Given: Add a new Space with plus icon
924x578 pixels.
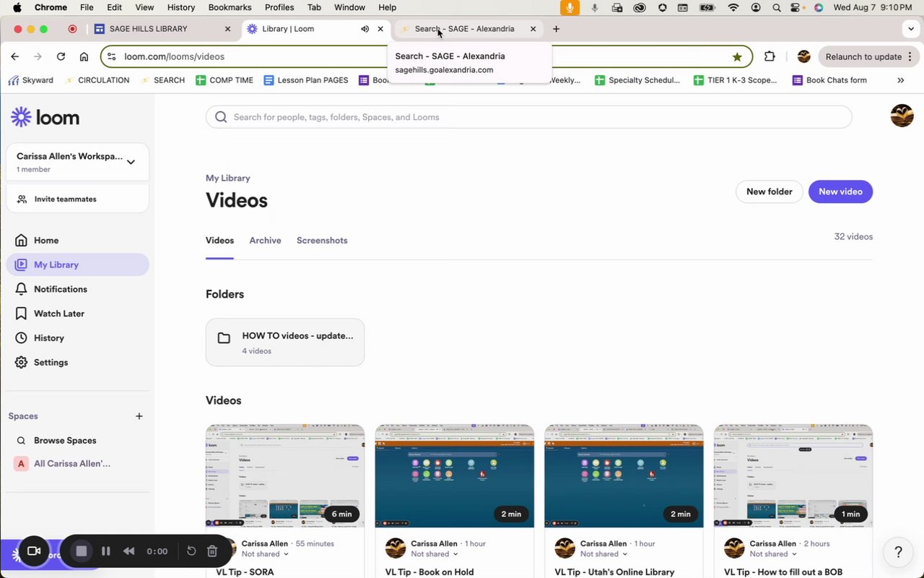Looking at the screenshot, I should pos(139,416).
